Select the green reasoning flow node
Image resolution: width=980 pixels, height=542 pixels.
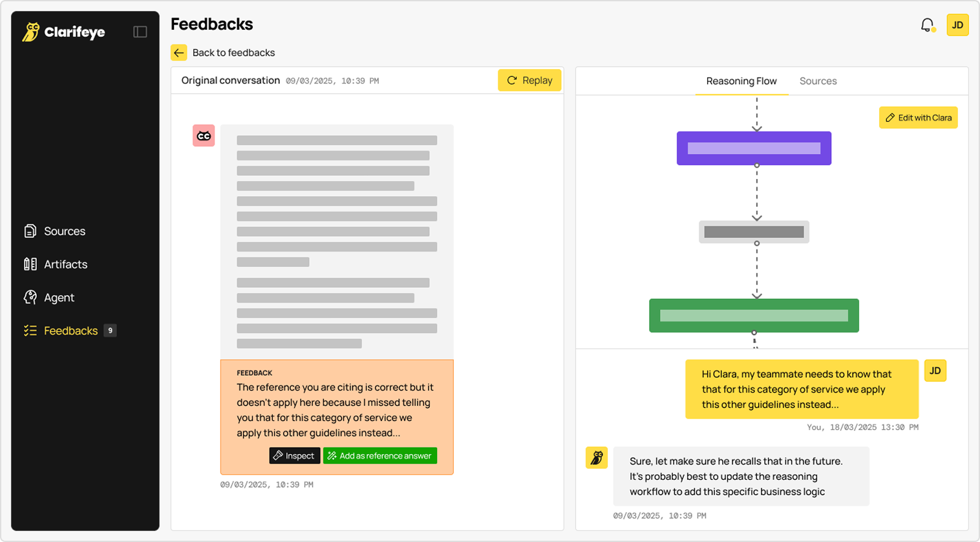(754, 316)
